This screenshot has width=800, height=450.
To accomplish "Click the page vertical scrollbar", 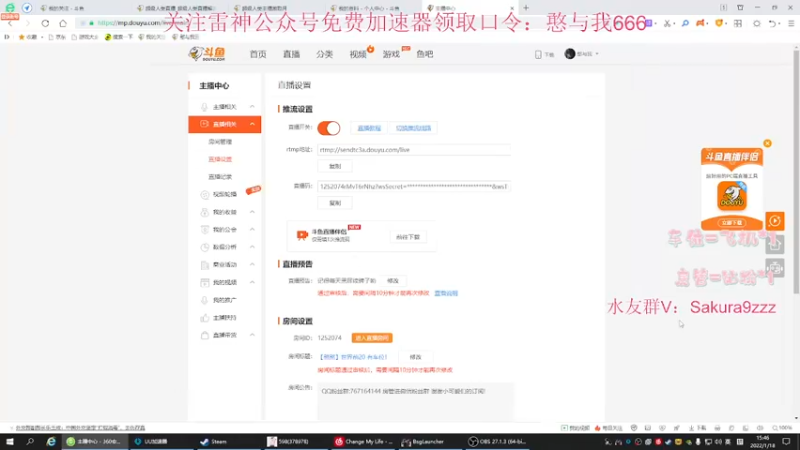I will point(796,171).
